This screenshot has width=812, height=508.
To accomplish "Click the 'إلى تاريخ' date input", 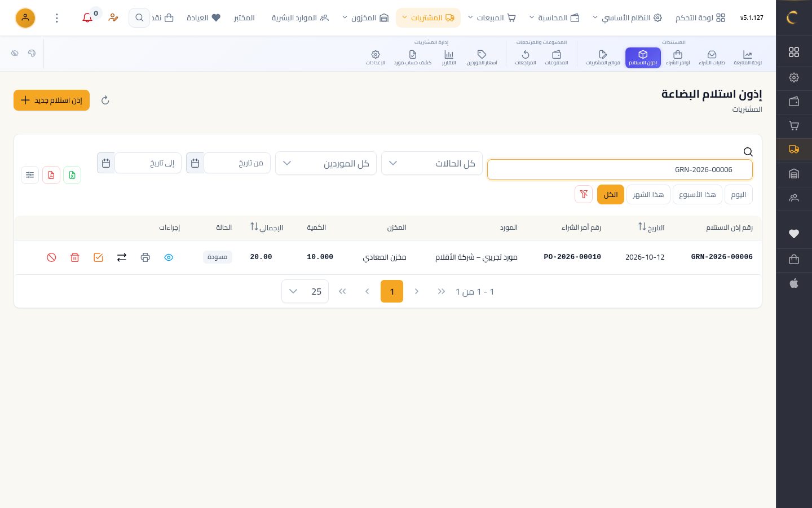I will click(x=148, y=163).
